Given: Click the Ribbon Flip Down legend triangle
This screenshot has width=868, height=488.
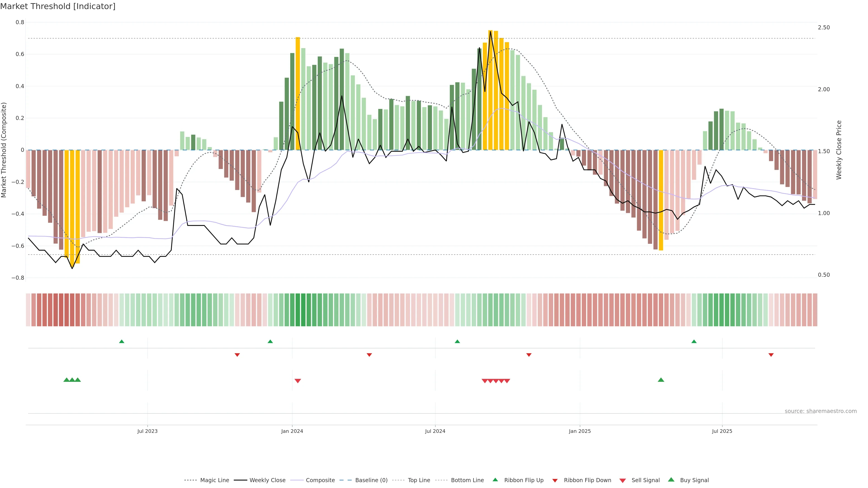Looking at the screenshot, I should (555, 481).
